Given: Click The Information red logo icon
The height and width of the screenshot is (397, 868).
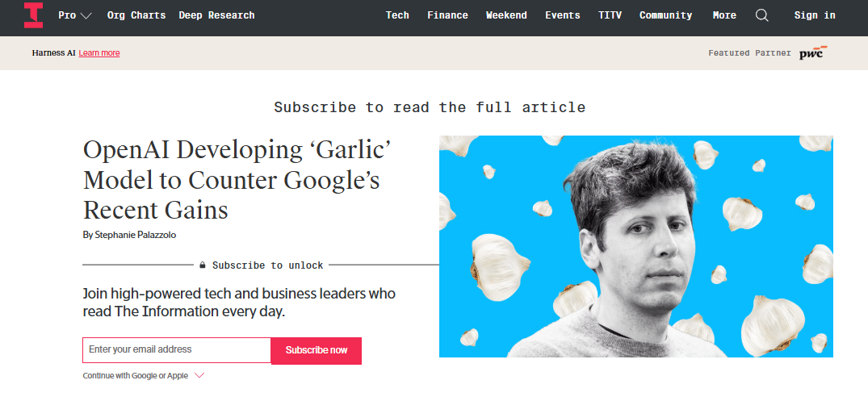Looking at the screenshot, I should tap(33, 15).
